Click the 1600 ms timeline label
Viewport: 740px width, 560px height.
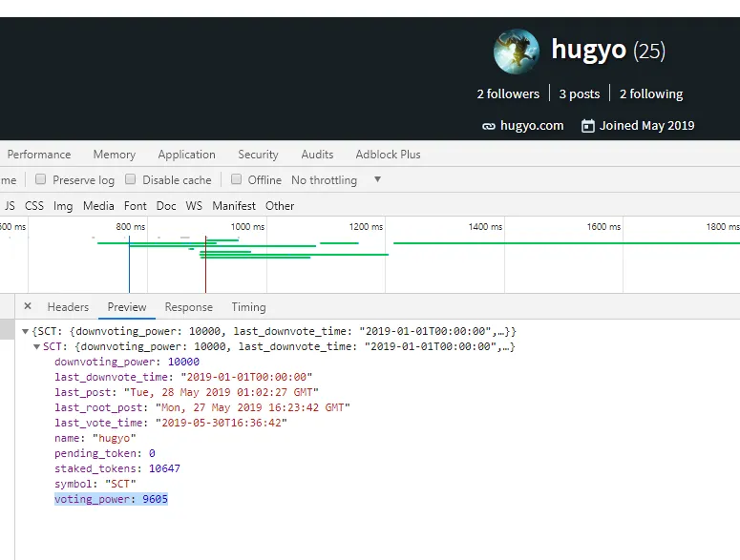(x=603, y=227)
